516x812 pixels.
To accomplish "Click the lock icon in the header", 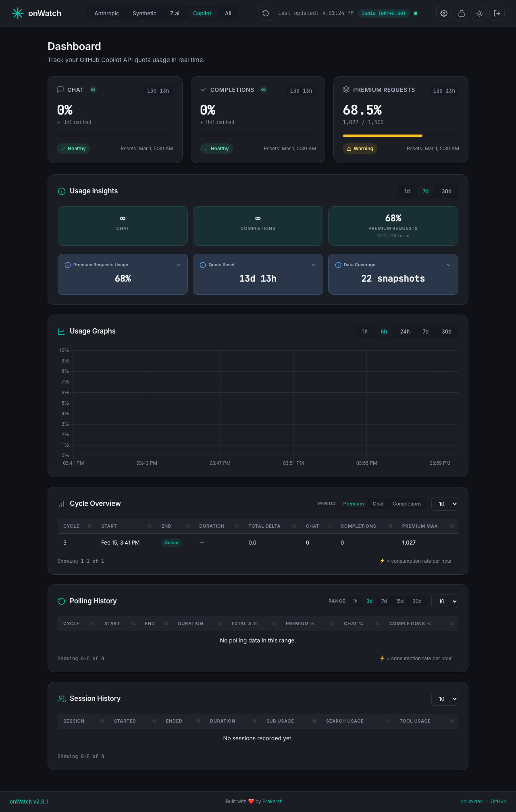I will coord(462,13).
